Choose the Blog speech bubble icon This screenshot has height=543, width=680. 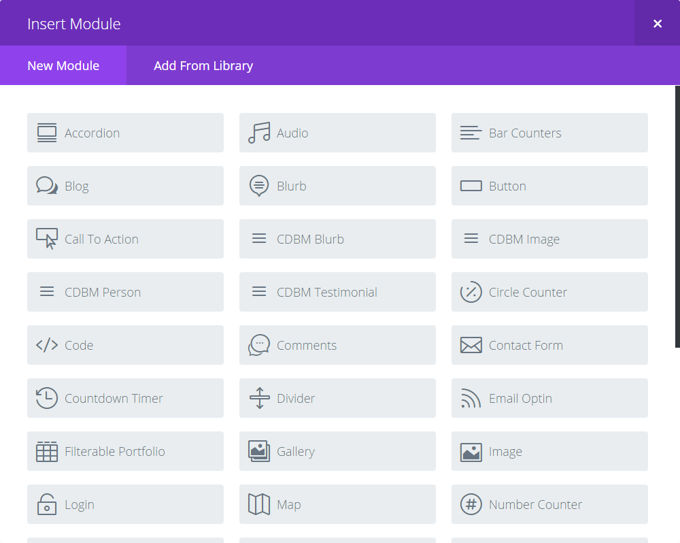[47, 186]
